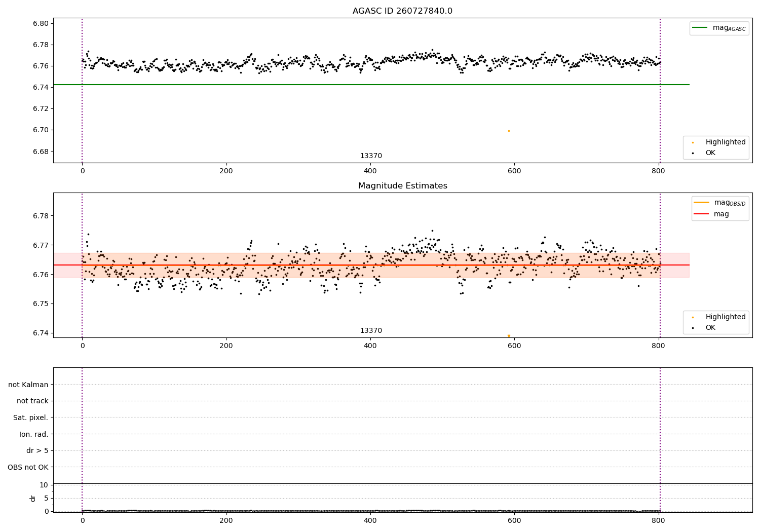Click the "13370" label in the top plot
Viewport: 760px width, 532px height.
[371, 156]
